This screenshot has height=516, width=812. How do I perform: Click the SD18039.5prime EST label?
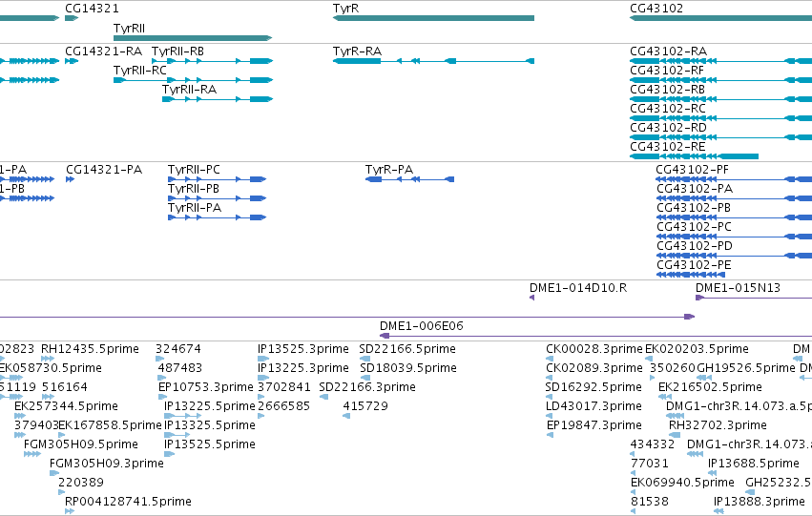tap(407, 368)
